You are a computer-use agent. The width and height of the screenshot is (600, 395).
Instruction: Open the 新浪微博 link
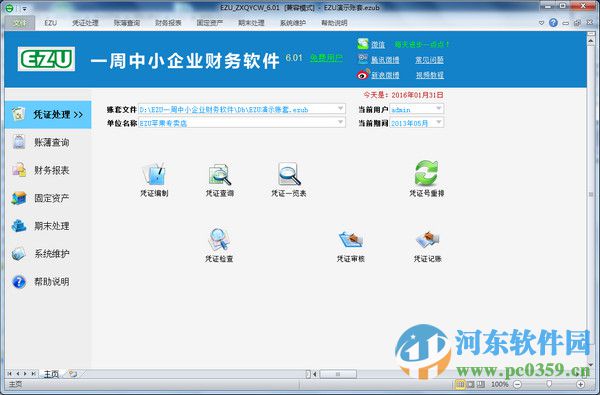click(x=385, y=75)
